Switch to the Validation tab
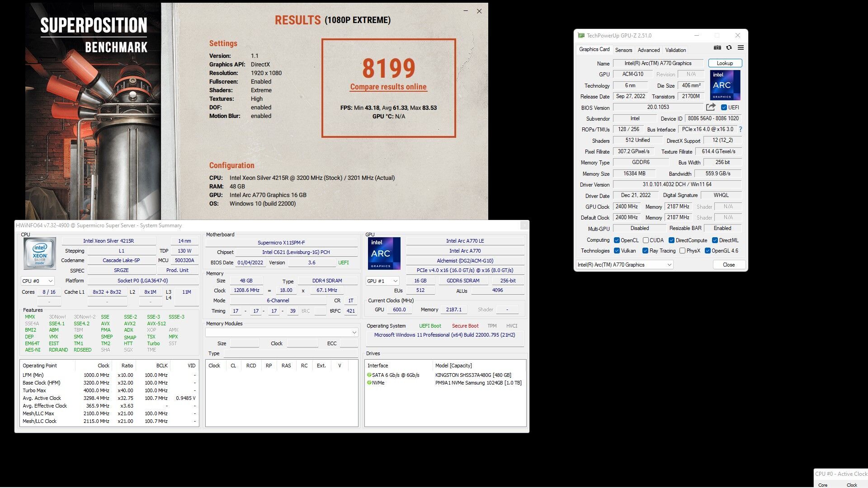The height and width of the screenshot is (488, 868). [x=675, y=50]
